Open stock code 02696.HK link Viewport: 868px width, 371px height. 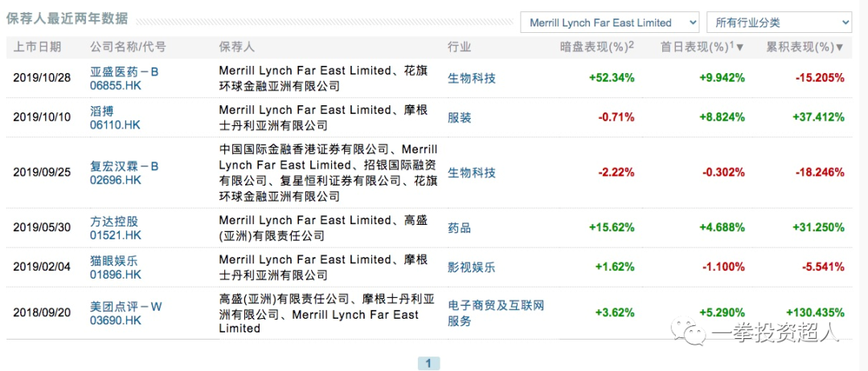pos(116,180)
